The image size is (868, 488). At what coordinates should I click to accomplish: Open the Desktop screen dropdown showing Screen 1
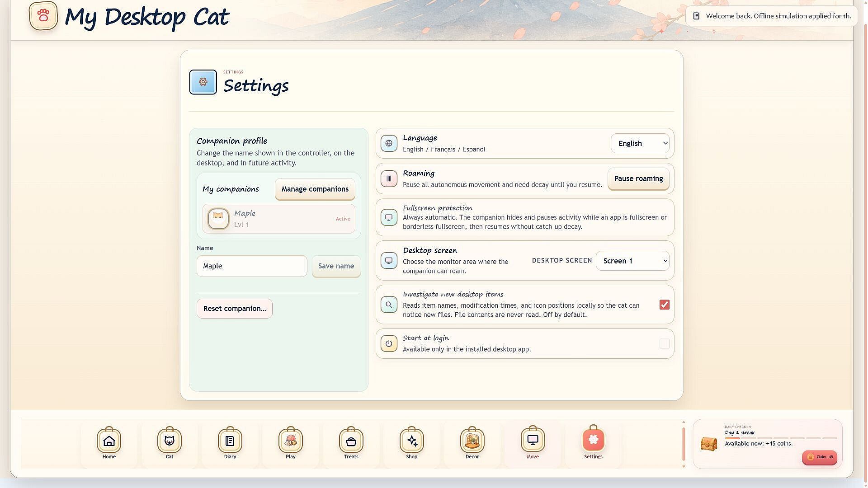click(632, 261)
